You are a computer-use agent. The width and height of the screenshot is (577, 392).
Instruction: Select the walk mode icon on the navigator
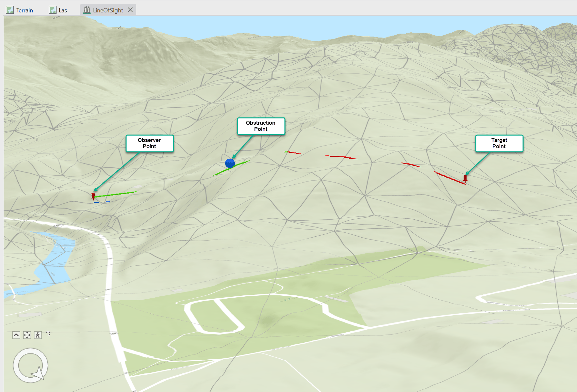tap(38, 335)
